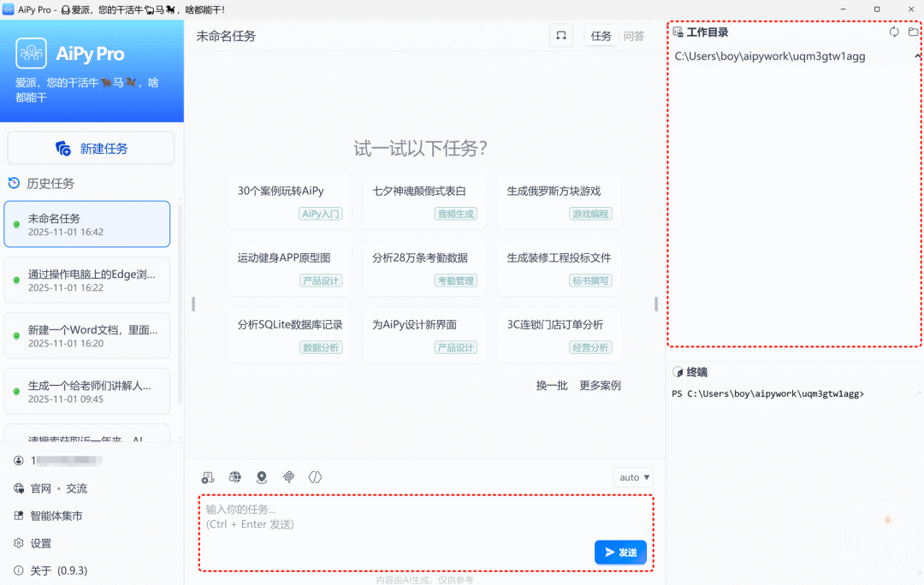
Task: Open 设置 gear icon
Action: tap(19, 543)
